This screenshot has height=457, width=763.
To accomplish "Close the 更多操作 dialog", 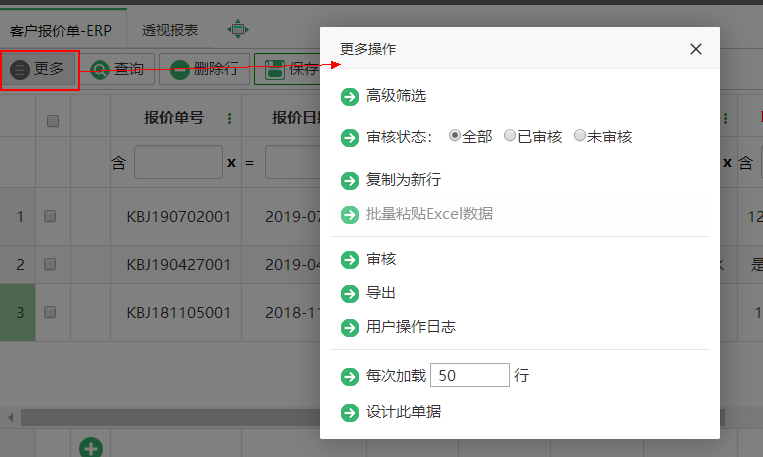I will coord(696,49).
